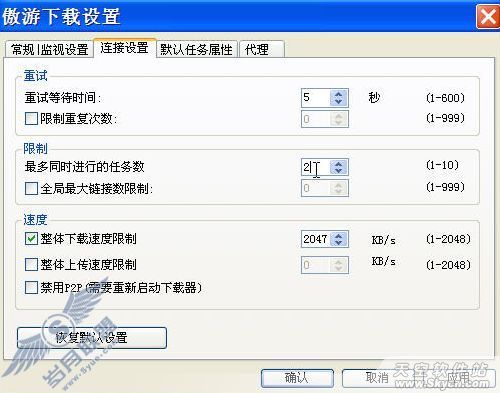Decrease 最多同时进行的任务数 with down arrow
Screen dimensions: 500x393
tap(339, 171)
